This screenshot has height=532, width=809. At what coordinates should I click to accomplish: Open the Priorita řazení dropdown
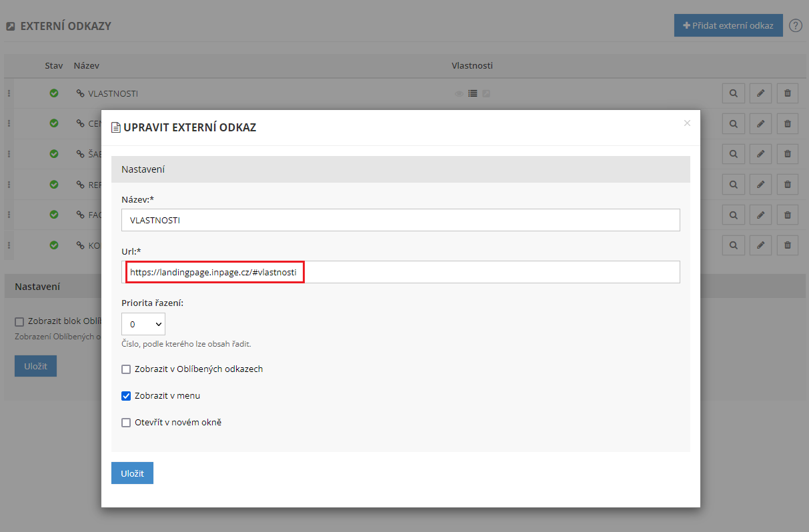point(143,324)
